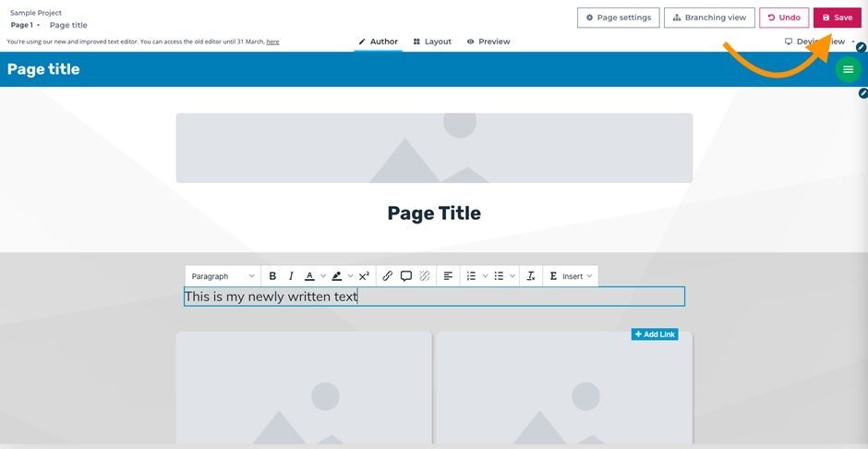Expand bulleted list style dropdown
This screenshot has width=868, height=449.
point(512,276)
